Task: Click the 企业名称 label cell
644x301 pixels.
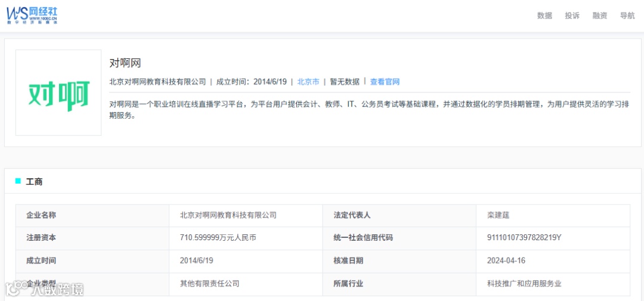Action: pos(92,215)
